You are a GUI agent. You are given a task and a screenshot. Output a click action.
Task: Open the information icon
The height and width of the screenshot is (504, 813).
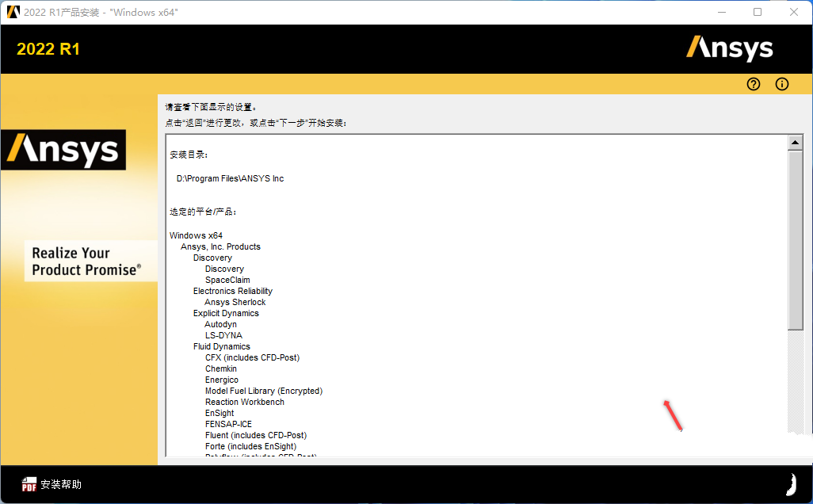pos(782,84)
